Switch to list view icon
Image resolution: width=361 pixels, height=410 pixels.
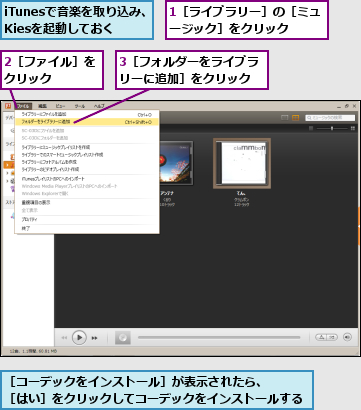click(x=284, y=118)
